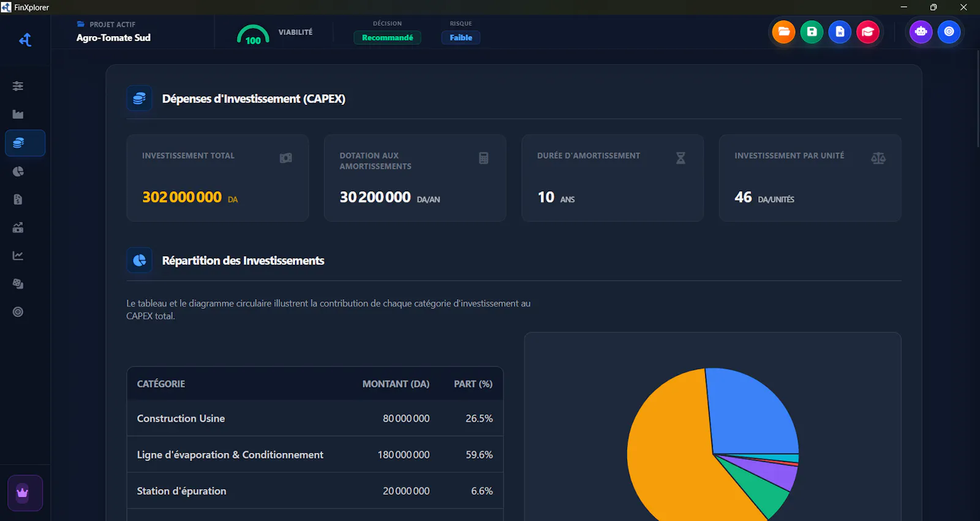980x521 pixels.
Task: Click the 30 200 000 DA/AN value
Action: (x=390, y=197)
